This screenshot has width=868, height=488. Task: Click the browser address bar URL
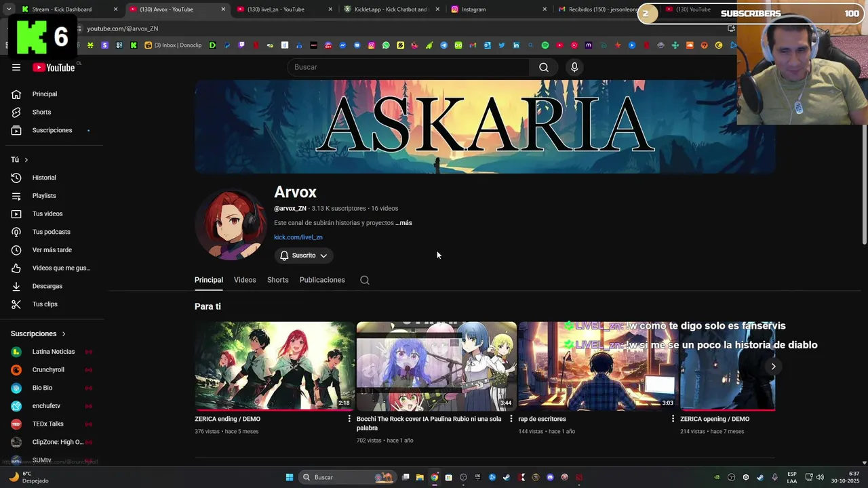123,28
